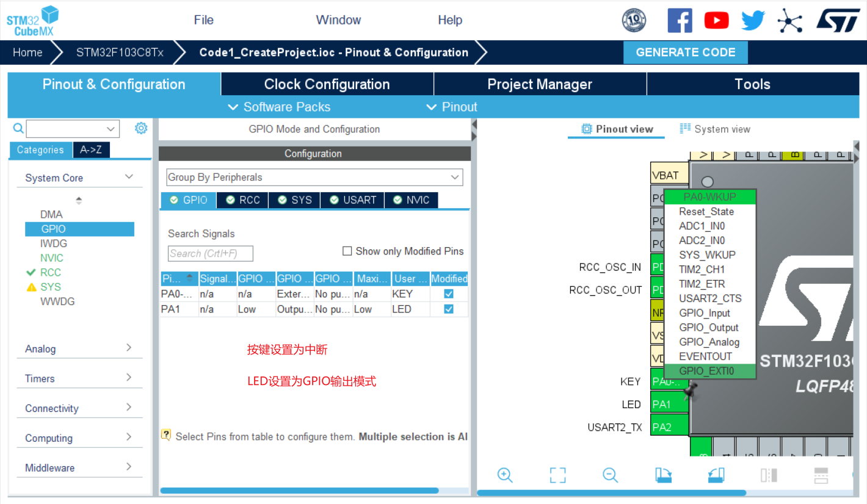This screenshot has width=867, height=504.
Task: Open the Group By Peripherals dropdown
Action: 314,177
